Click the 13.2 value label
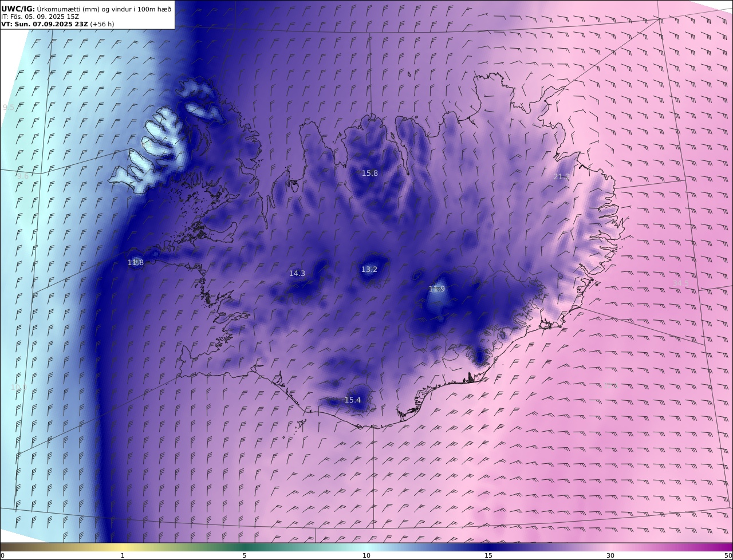Image resolution: width=733 pixels, height=560 pixels. pos(369,269)
